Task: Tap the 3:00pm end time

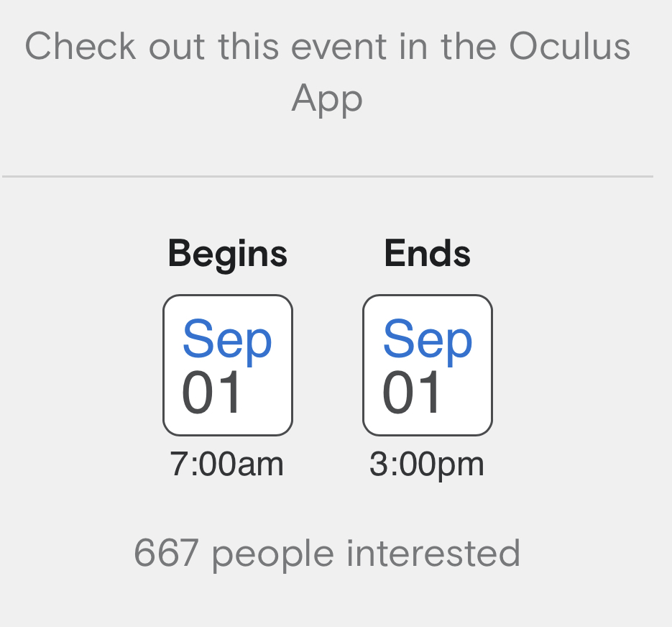Action: point(427,464)
